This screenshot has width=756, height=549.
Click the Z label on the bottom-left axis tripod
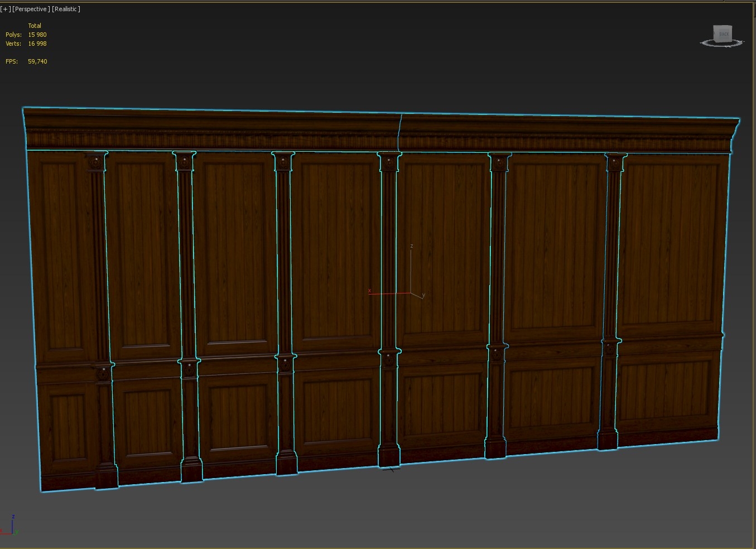tap(12, 517)
